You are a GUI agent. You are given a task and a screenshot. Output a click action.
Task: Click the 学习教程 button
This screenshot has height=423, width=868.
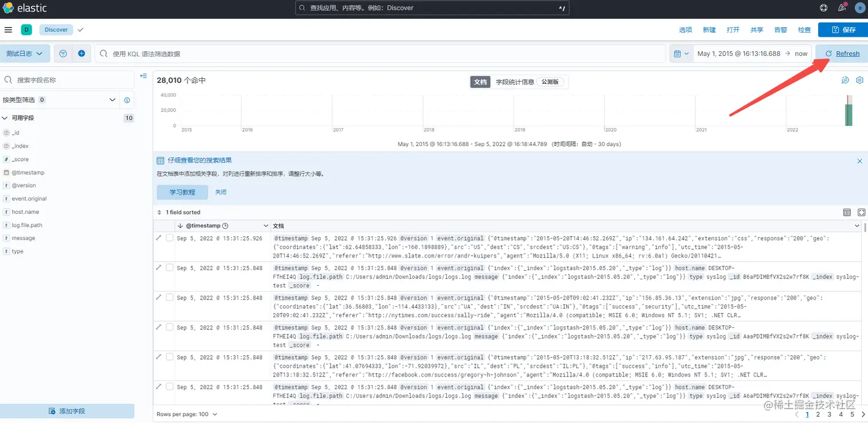pos(182,192)
